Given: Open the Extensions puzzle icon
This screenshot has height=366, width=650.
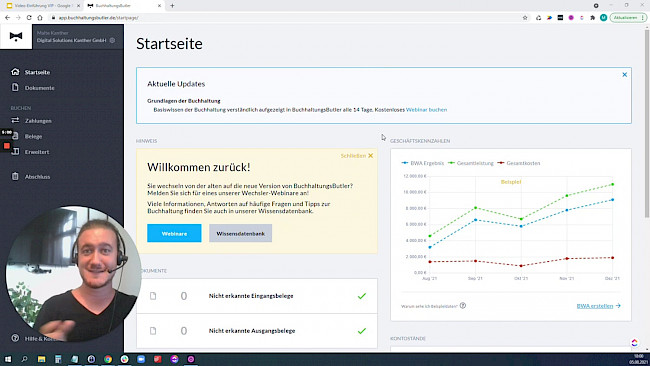Looking at the screenshot, I should [592, 18].
